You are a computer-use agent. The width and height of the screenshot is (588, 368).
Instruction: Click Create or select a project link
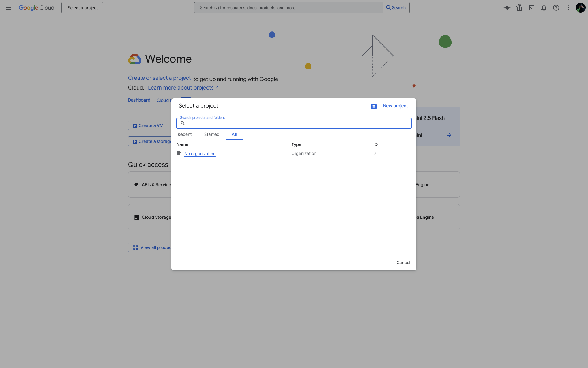point(159,78)
